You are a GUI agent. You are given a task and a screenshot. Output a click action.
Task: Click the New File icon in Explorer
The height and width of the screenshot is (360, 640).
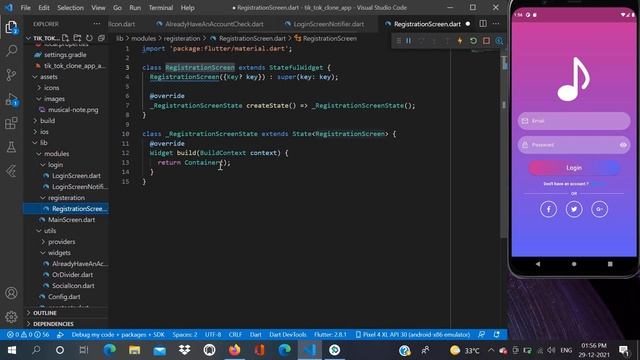[x=65, y=38]
